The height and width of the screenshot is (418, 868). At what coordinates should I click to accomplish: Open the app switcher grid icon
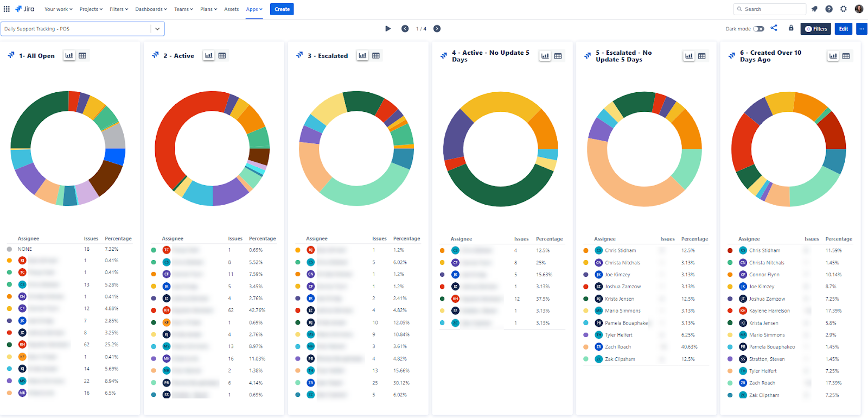click(7, 9)
